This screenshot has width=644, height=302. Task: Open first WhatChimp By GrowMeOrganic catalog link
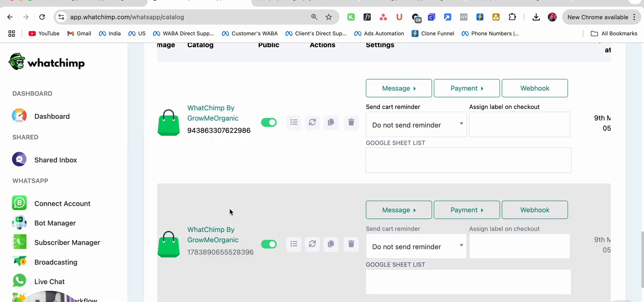point(213,113)
